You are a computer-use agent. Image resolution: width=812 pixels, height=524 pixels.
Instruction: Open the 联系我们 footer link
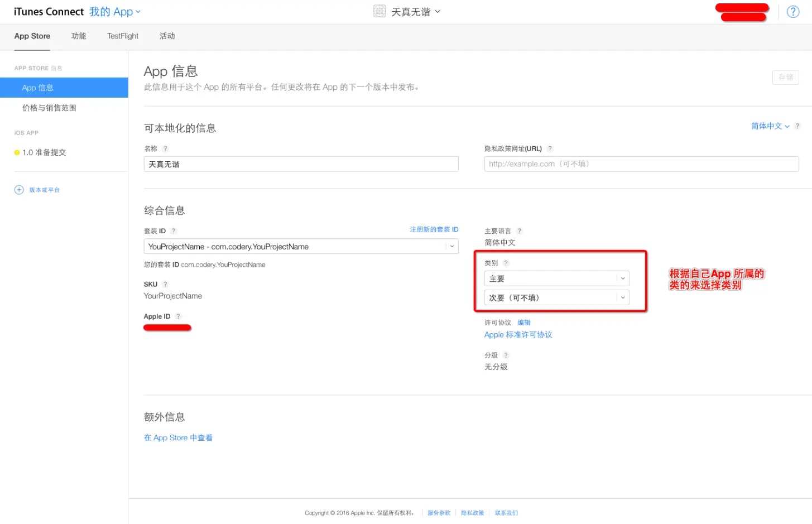tap(506, 513)
